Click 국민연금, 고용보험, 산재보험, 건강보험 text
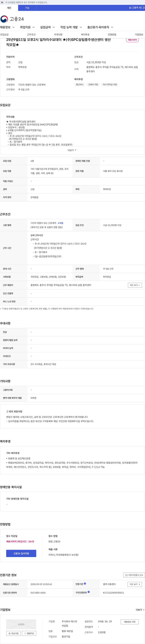The height and width of the screenshot is (644, 145). [48, 277]
